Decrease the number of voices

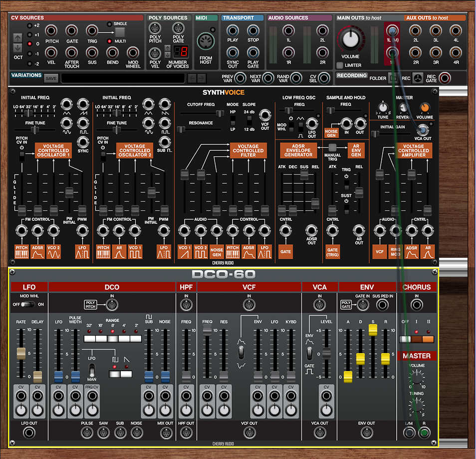click(168, 55)
